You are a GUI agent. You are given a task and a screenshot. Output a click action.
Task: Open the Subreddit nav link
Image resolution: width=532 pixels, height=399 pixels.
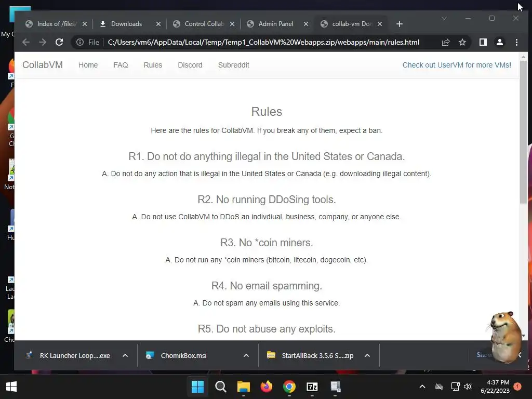(233, 65)
